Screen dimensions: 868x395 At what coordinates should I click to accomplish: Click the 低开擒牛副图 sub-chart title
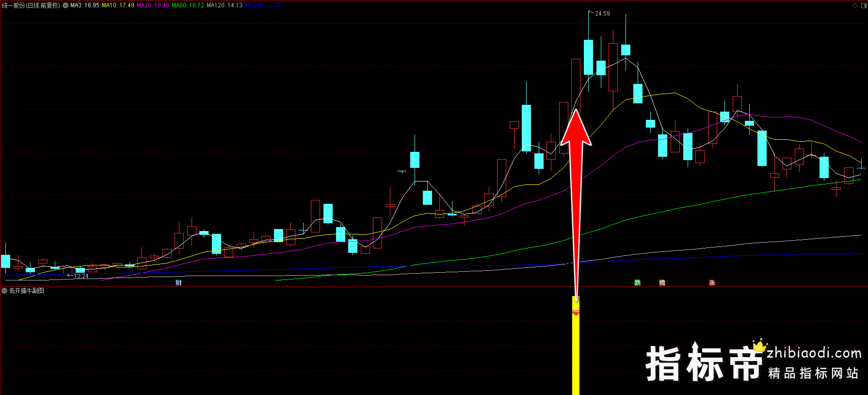[x=27, y=291]
